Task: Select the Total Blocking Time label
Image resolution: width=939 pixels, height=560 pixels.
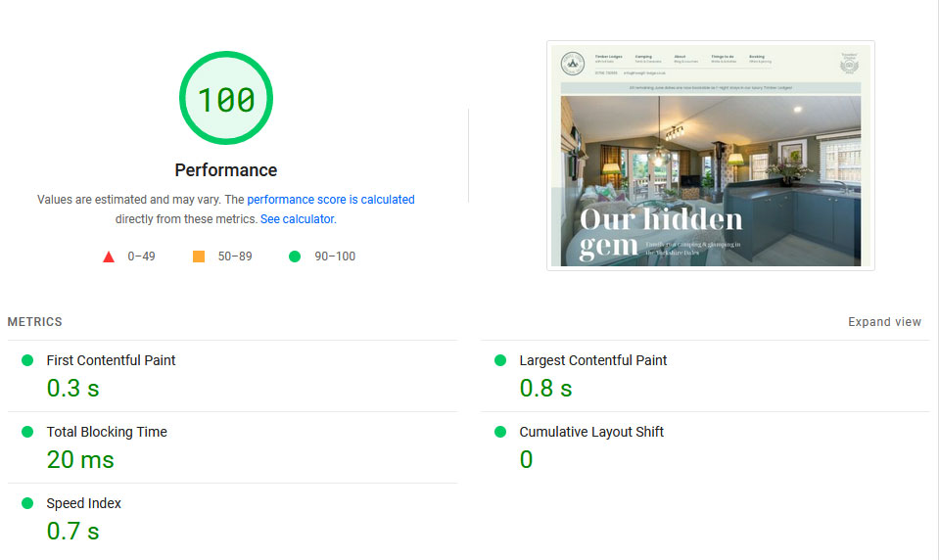Action: pos(107,432)
